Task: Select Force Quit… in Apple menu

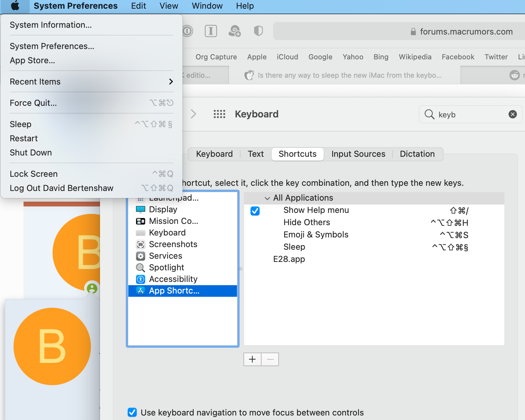Action: coord(92,103)
